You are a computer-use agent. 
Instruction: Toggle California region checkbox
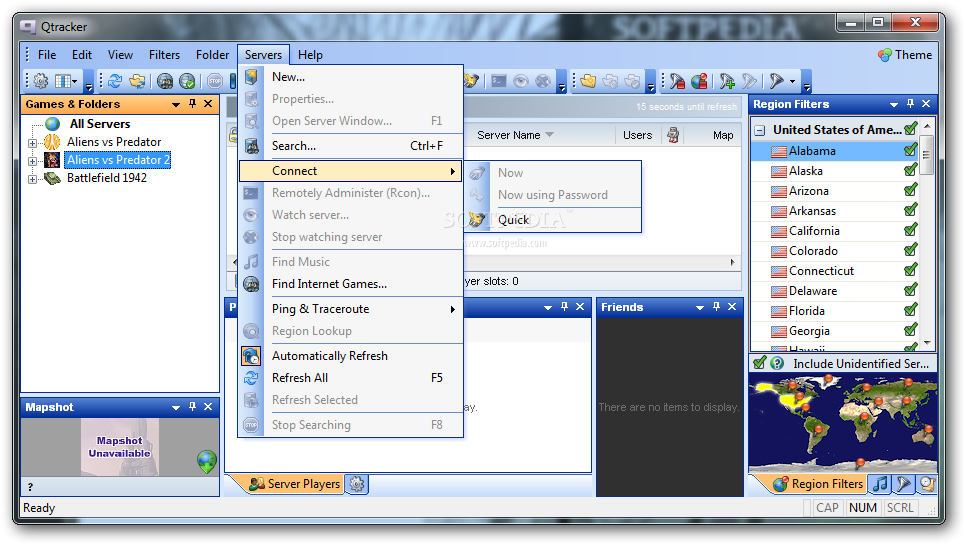click(x=911, y=230)
